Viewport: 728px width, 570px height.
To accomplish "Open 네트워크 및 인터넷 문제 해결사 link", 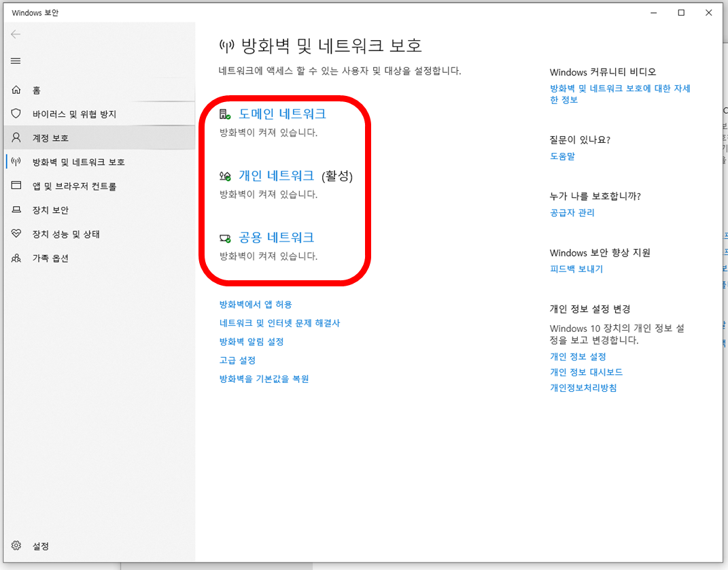I will point(279,323).
